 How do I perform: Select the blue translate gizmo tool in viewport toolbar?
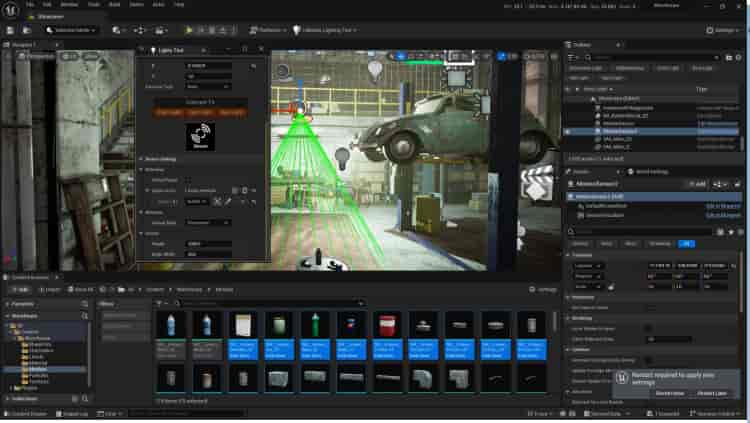401,56
